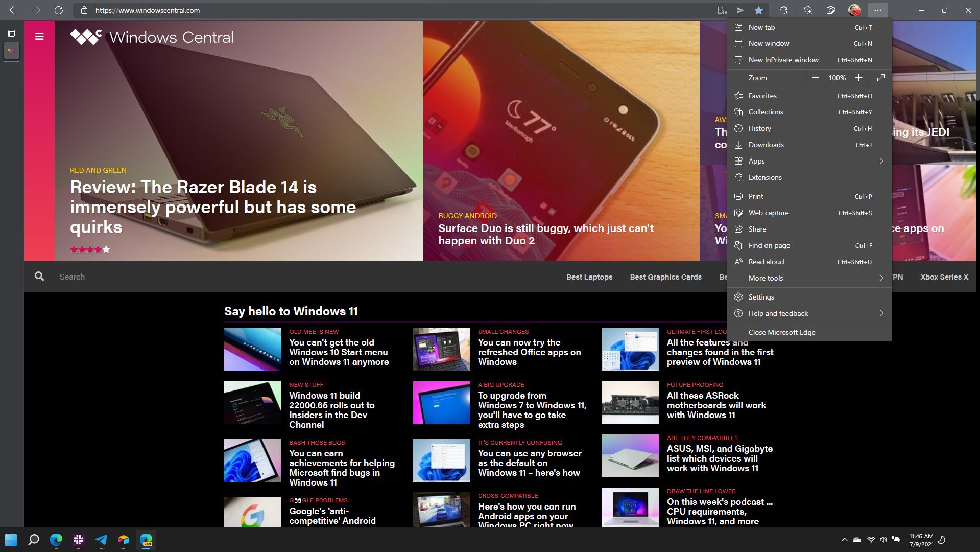Toggle Focus assist moon icon
Image resolution: width=980 pixels, height=552 pixels.
pos(942,540)
